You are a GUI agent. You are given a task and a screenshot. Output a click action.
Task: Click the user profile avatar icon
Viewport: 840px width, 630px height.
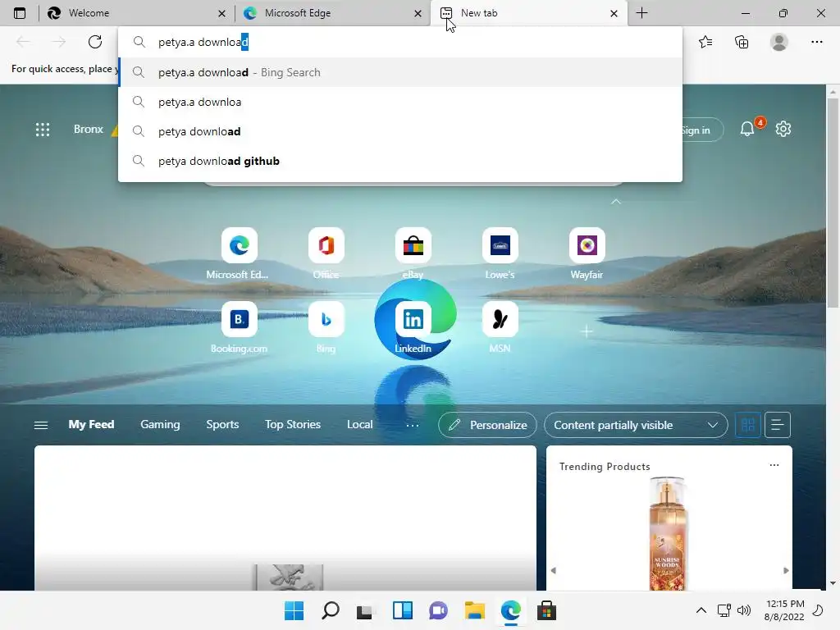coord(779,42)
